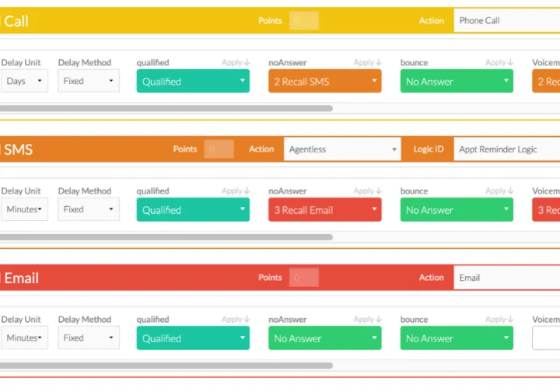Click the Points field in SMS header
Image resolution: width=560 pixels, height=392 pixels.
pos(219,149)
